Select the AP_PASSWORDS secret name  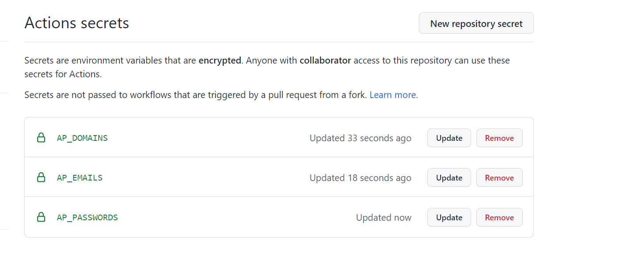(87, 218)
